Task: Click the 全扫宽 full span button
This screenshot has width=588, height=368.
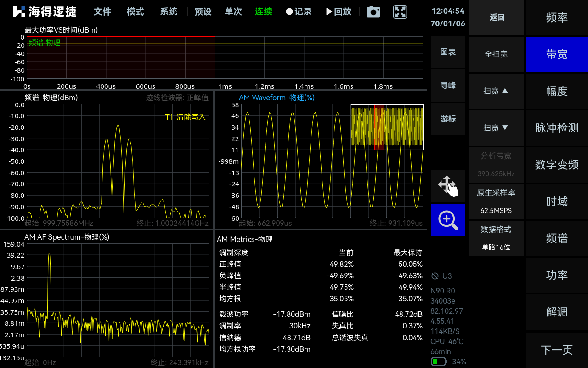Action: coord(496,54)
